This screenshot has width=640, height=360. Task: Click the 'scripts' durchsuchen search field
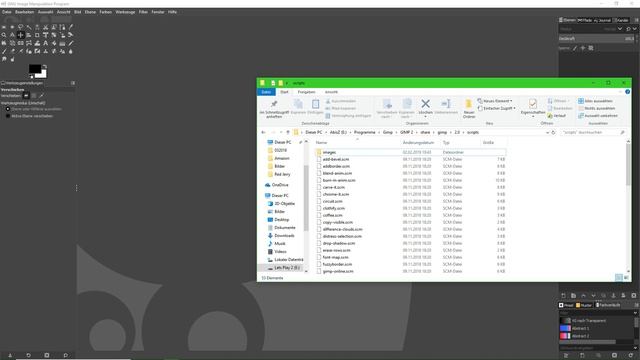click(592, 132)
